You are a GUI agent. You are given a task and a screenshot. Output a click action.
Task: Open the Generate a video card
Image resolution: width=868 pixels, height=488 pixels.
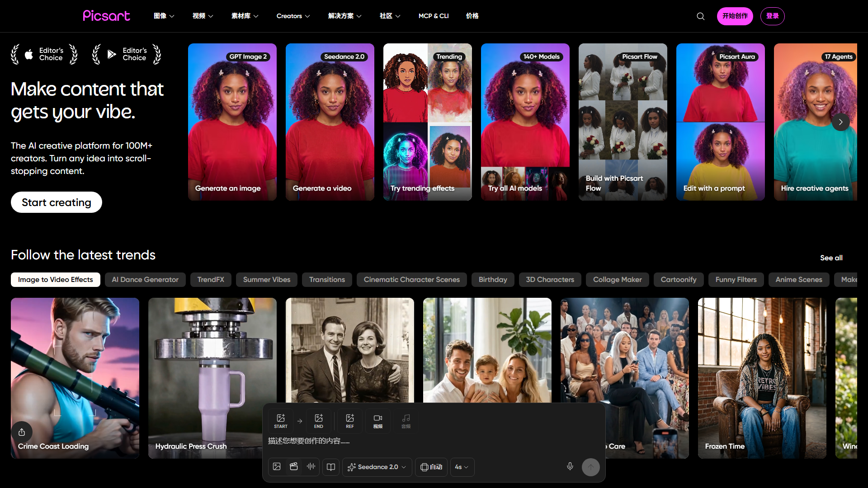click(330, 122)
